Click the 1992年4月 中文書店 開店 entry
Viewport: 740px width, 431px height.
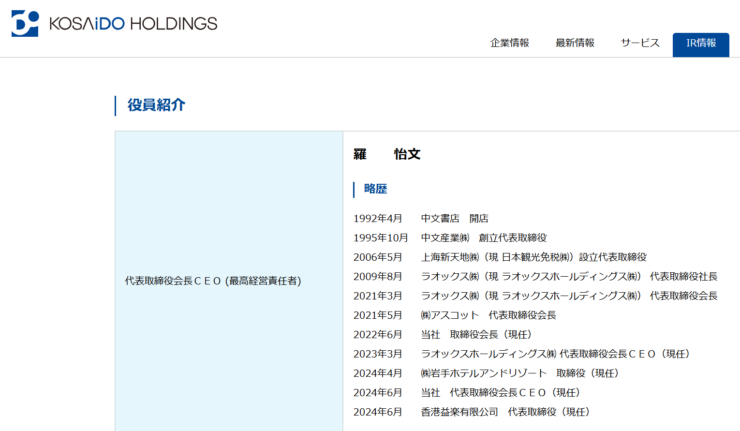click(420, 218)
